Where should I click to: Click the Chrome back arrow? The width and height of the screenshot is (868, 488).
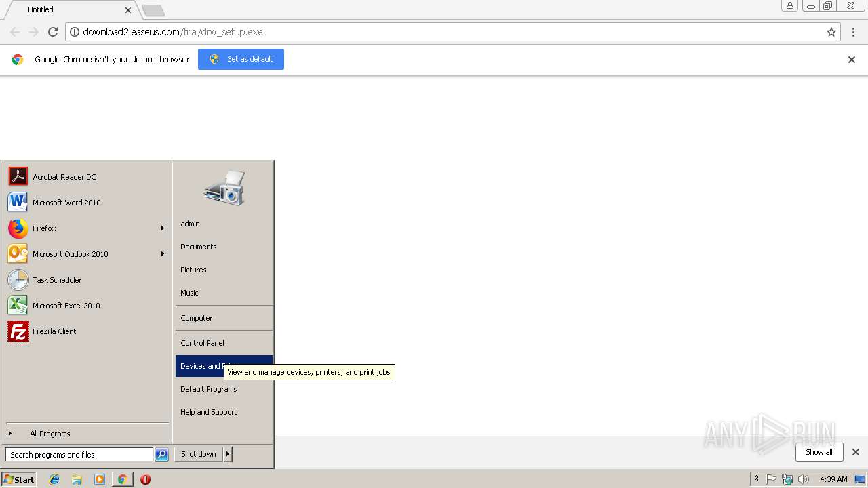tap(15, 32)
